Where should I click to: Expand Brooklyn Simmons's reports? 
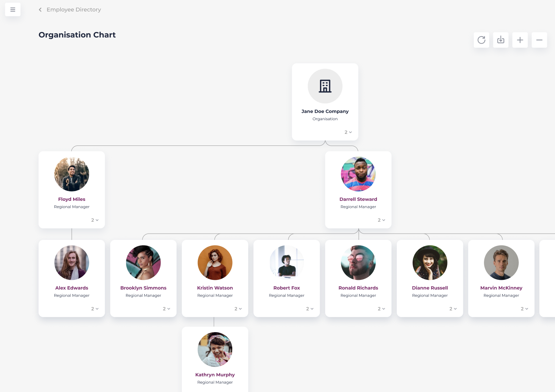point(166,309)
